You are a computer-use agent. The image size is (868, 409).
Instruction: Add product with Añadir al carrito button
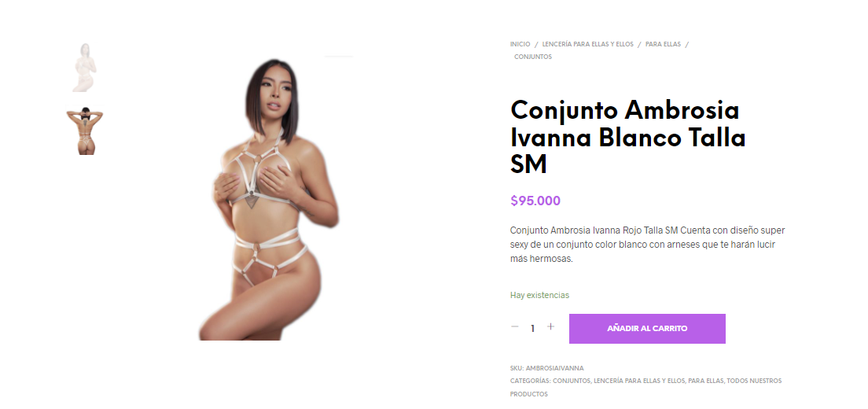tap(647, 329)
